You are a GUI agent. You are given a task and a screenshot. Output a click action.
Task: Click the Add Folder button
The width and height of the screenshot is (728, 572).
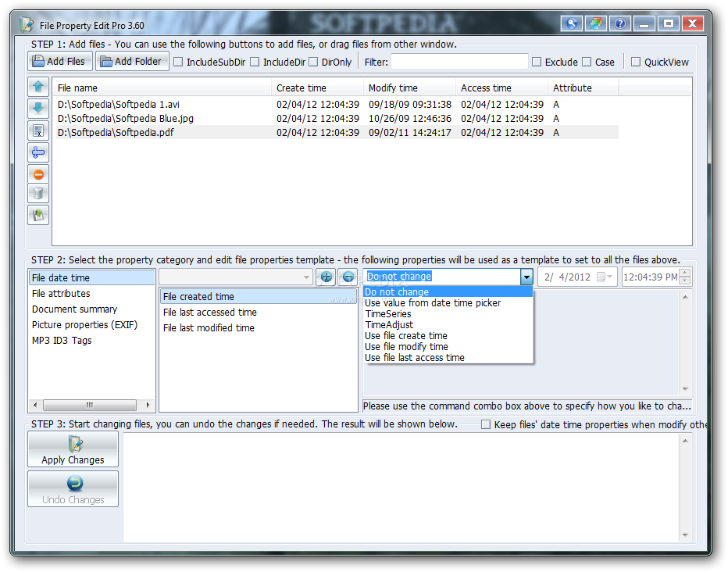(132, 61)
